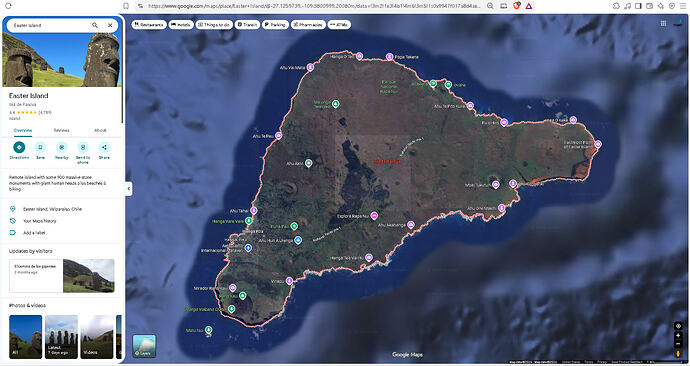Image resolution: width=690 pixels, height=366 pixels.
Task: Select the Hotels filter chip
Action: point(181,25)
